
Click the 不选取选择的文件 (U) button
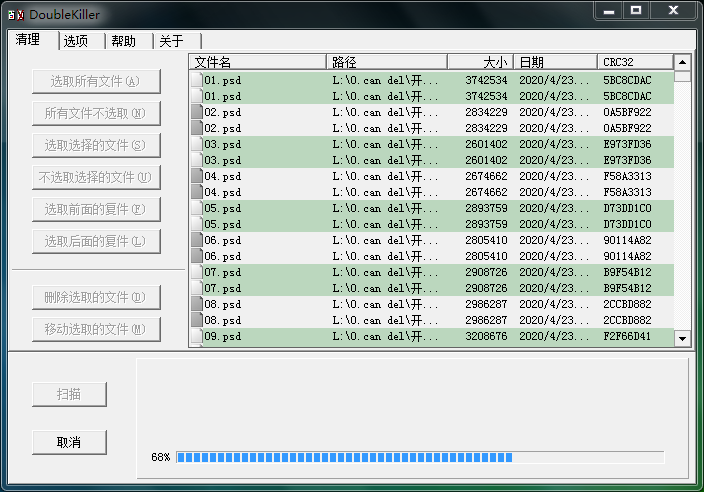pyautogui.click(x=96, y=177)
